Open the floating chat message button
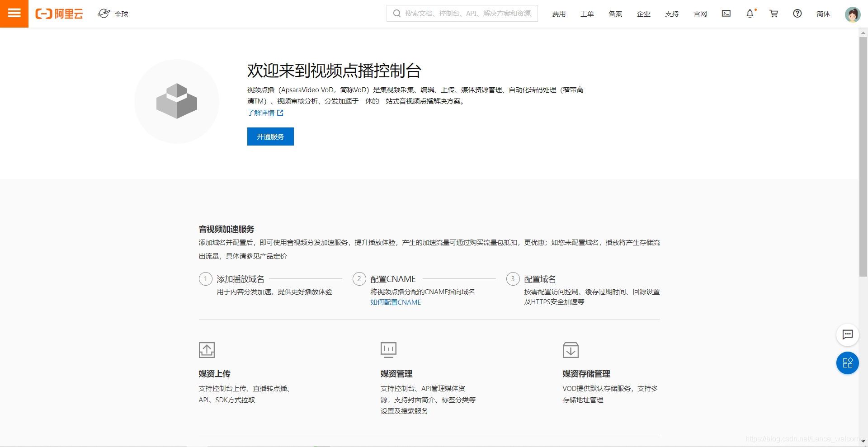Screen dimensions: 868x447 click(x=848, y=335)
